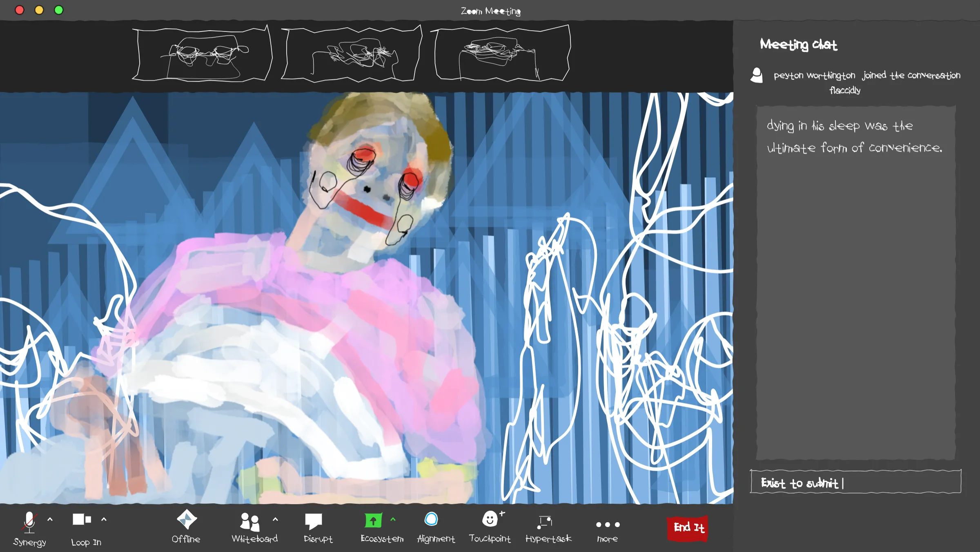Click the Hypertask icon

pyautogui.click(x=545, y=522)
